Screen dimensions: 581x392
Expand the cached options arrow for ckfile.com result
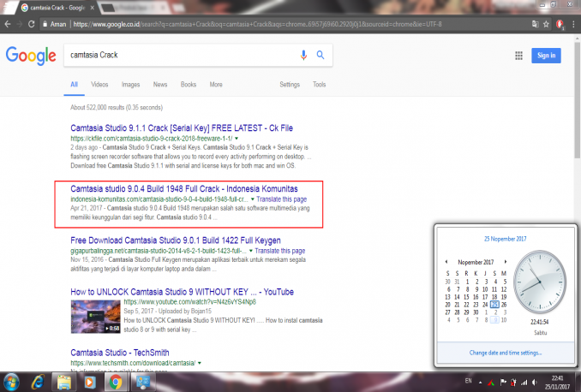(x=237, y=138)
